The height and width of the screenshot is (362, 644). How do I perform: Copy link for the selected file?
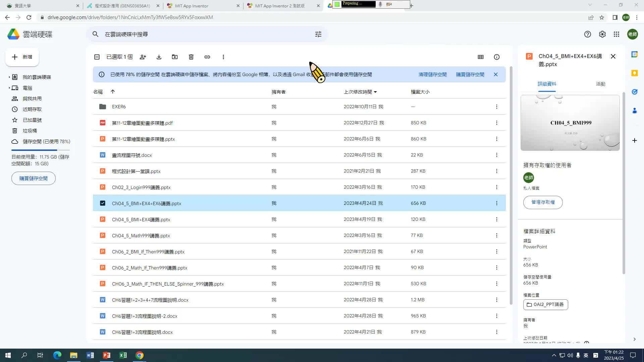207,57
